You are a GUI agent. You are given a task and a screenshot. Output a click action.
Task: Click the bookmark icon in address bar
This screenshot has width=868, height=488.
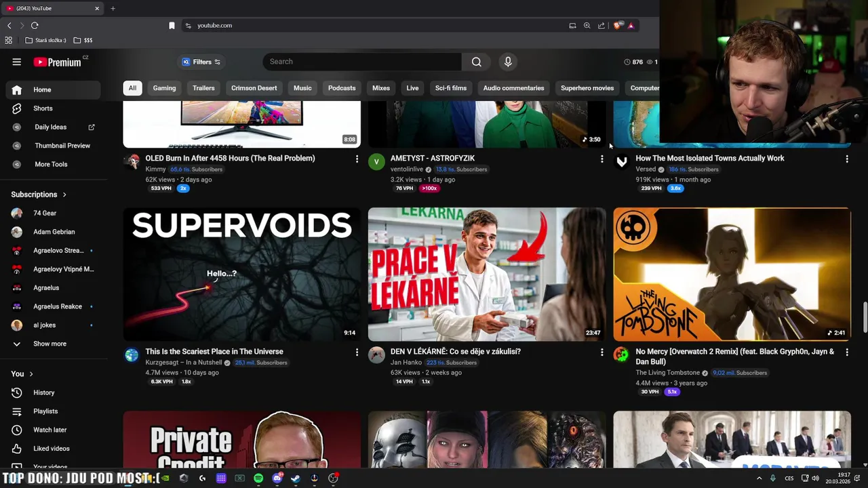pos(172,25)
